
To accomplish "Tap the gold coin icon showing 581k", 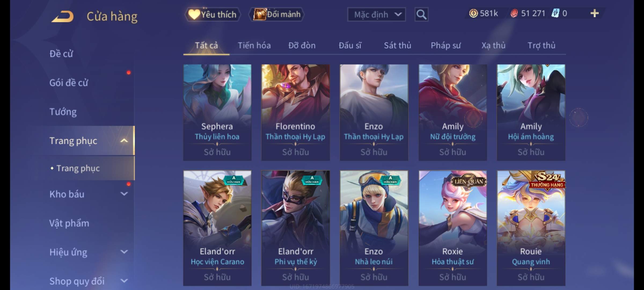I will click(473, 13).
